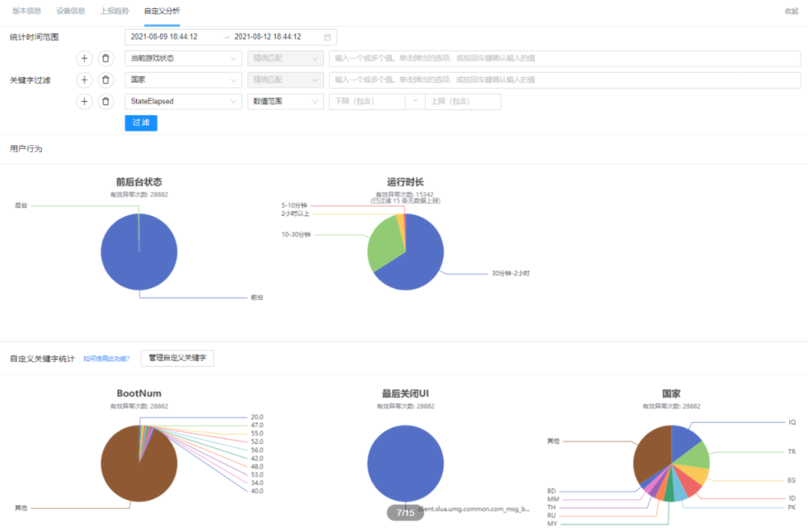Click the 7/15 page indicator badge
Screen dimensions: 808x532
click(x=405, y=513)
